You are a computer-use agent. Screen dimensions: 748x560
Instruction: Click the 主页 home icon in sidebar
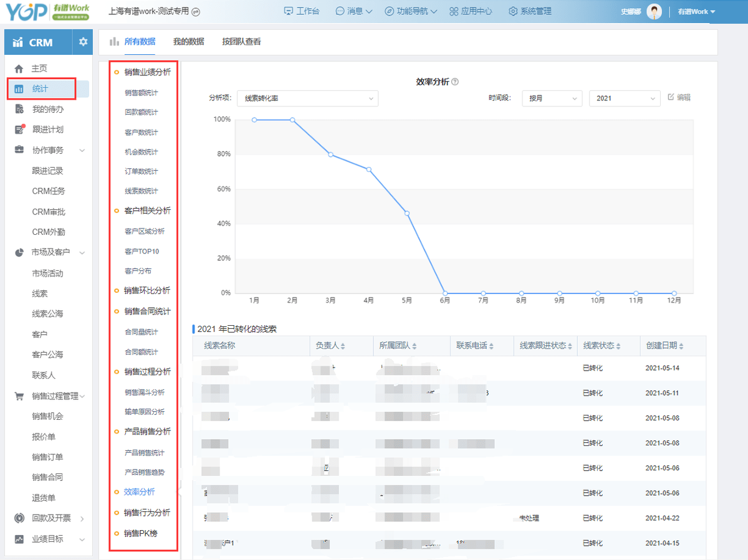[x=20, y=67]
